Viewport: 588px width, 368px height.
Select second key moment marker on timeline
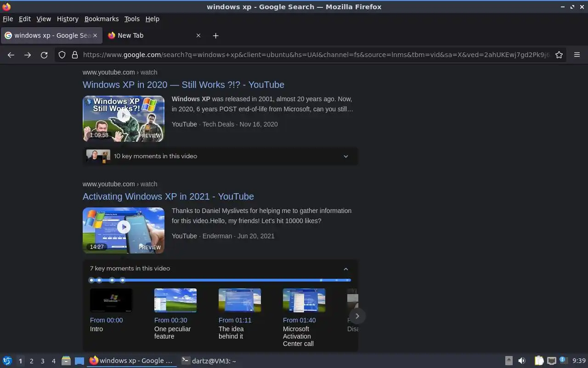click(x=99, y=280)
